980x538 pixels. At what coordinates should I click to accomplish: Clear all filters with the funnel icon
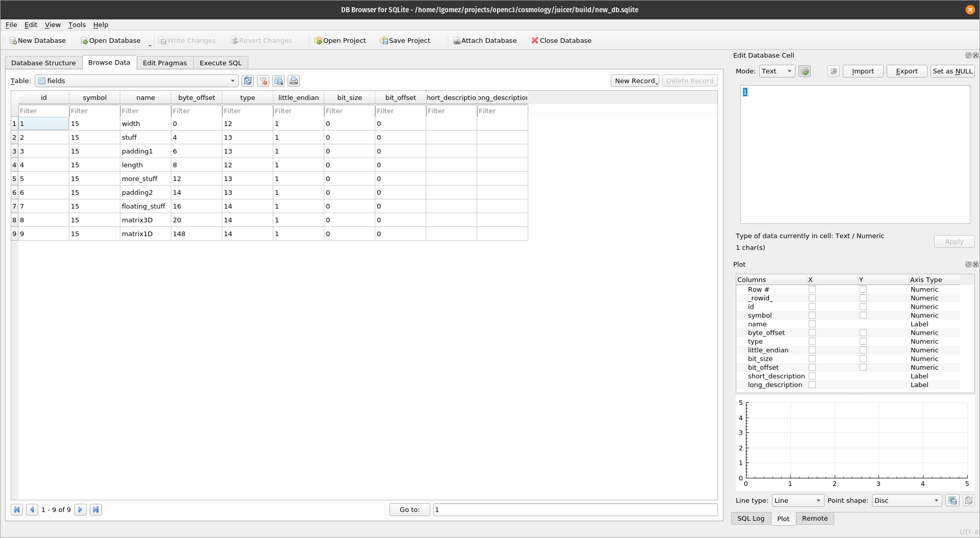pos(263,81)
